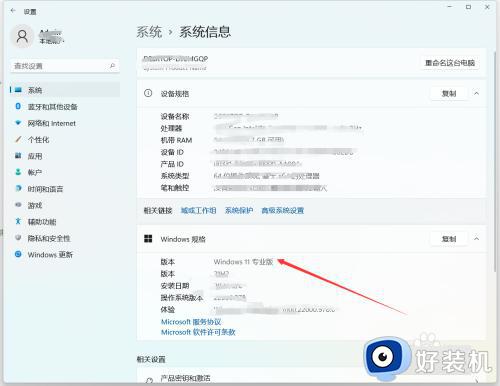
Task: Click the Windows 11 专业版 edition text
Action: click(243, 262)
